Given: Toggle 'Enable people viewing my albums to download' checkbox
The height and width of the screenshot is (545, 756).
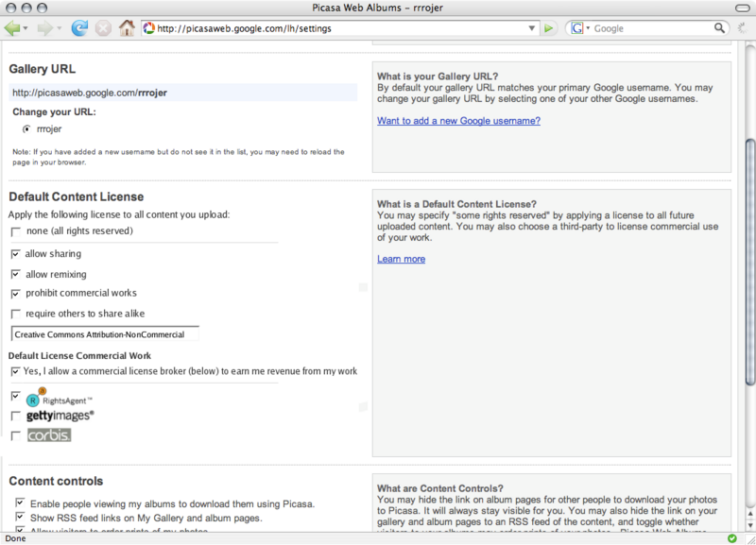Looking at the screenshot, I should (x=20, y=502).
